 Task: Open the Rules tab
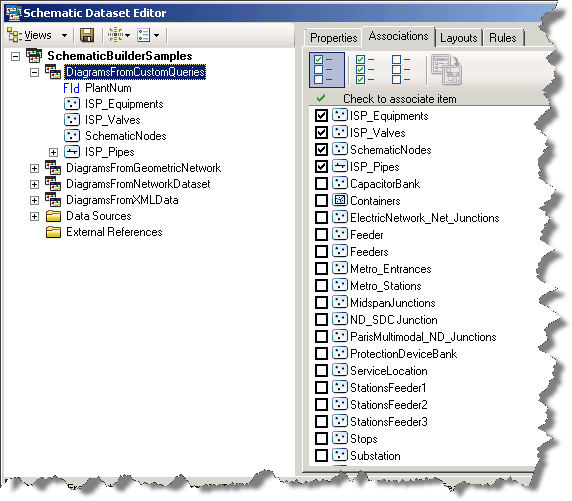503,38
